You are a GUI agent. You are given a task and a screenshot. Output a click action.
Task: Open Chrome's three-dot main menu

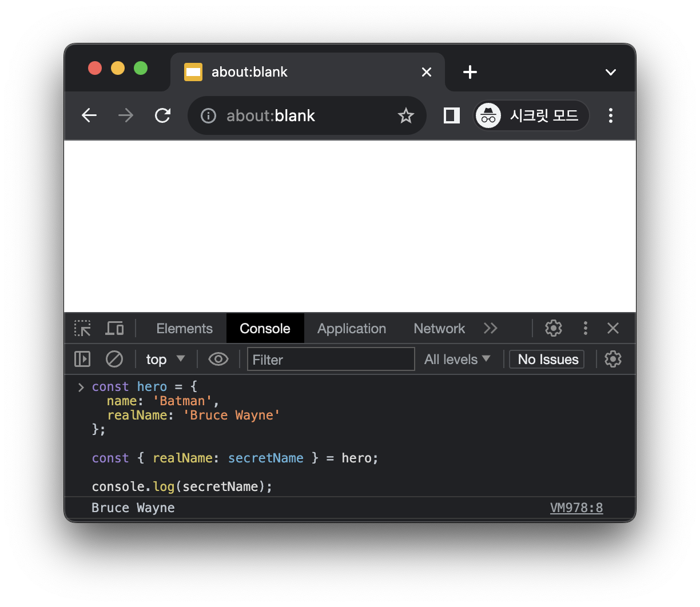(611, 115)
